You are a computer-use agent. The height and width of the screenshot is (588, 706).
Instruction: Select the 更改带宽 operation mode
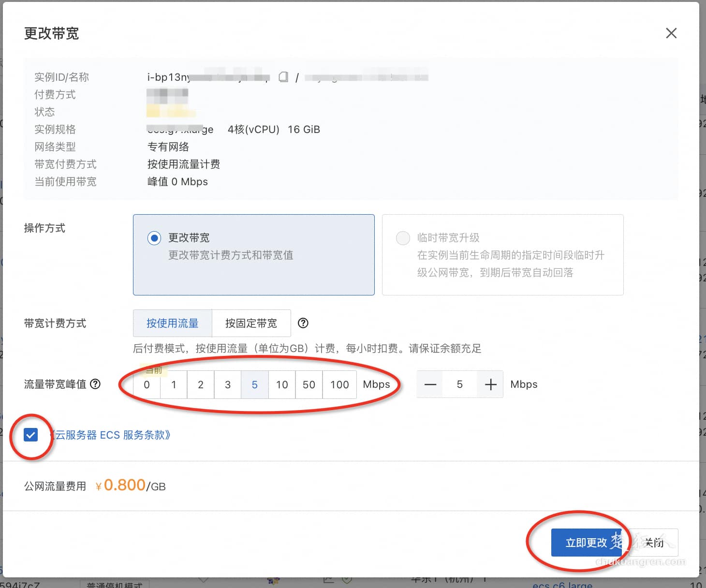coord(154,238)
